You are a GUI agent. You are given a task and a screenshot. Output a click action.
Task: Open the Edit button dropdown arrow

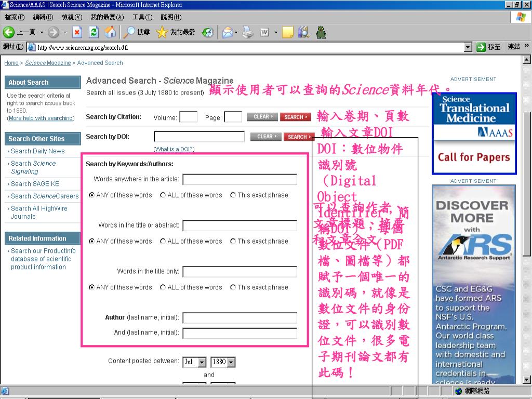click(276, 33)
